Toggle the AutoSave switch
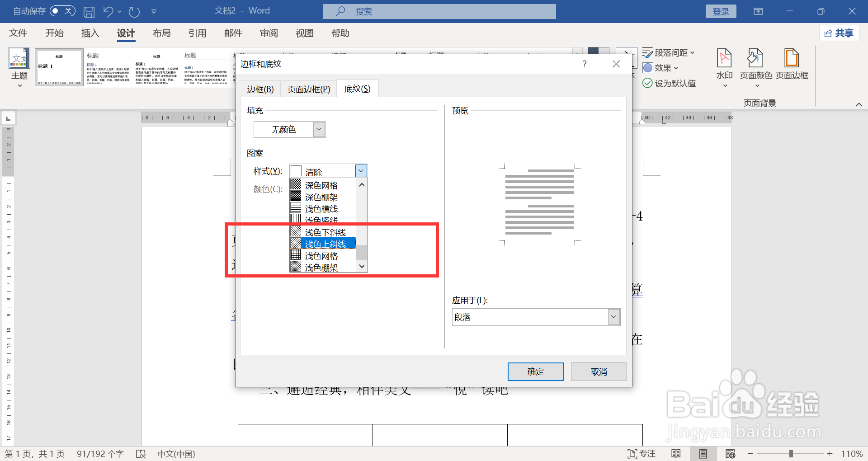Image resolution: width=868 pixels, height=461 pixels. pos(62,11)
